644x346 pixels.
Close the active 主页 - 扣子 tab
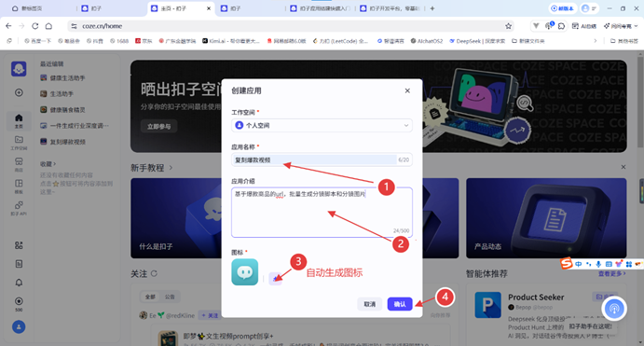pos(209,8)
